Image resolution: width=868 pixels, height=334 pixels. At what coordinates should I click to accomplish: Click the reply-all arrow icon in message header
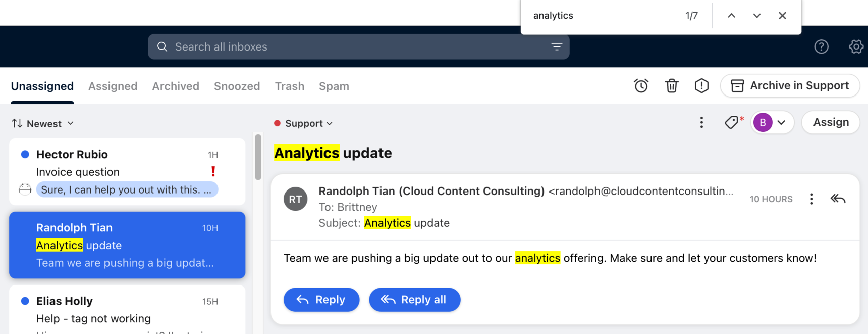838,199
